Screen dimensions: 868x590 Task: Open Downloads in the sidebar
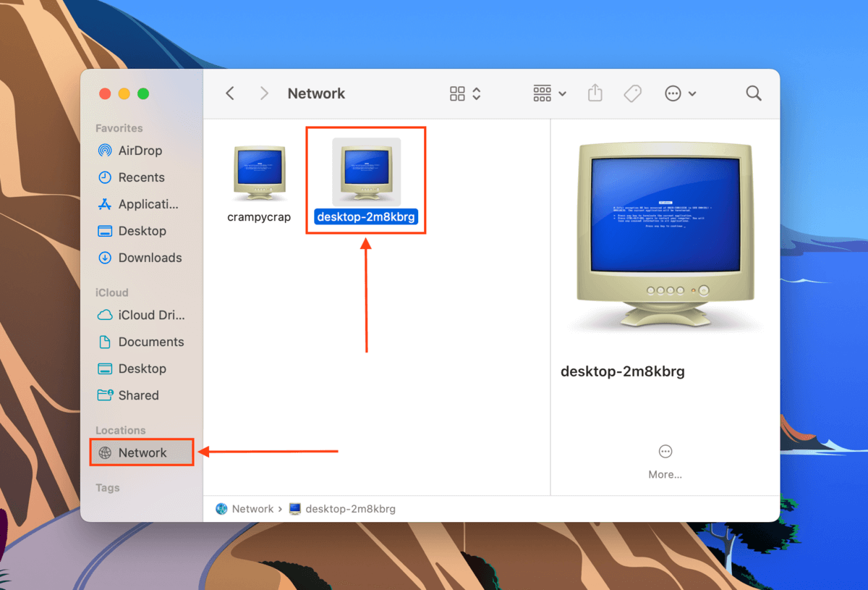click(x=141, y=258)
